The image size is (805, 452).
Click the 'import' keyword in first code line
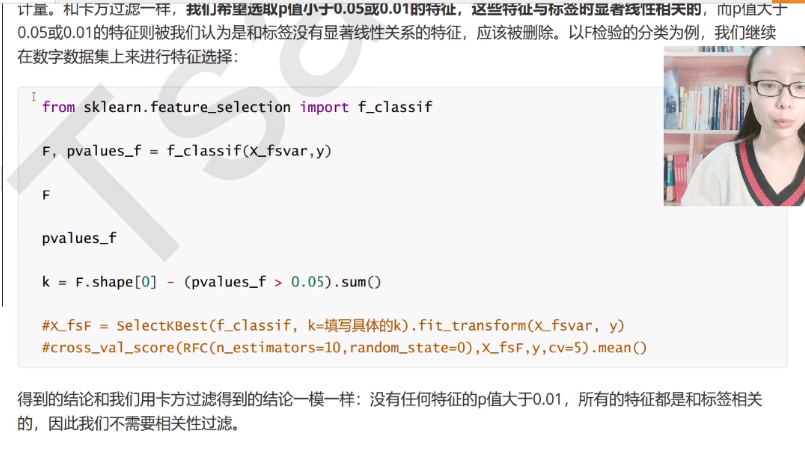pyautogui.click(x=324, y=107)
